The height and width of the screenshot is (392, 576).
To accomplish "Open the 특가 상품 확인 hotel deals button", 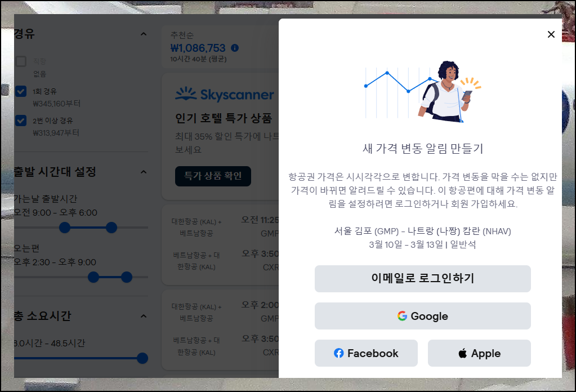I will click(213, 176).
